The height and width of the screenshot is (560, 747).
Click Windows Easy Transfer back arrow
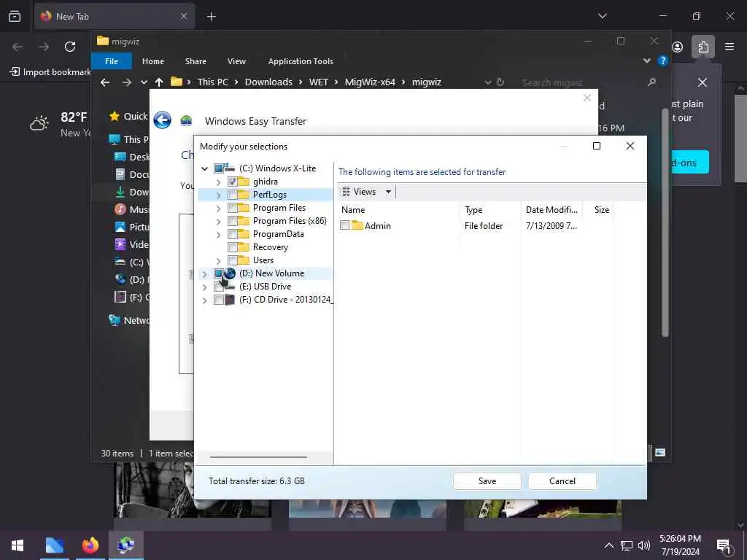coord(163,120)
